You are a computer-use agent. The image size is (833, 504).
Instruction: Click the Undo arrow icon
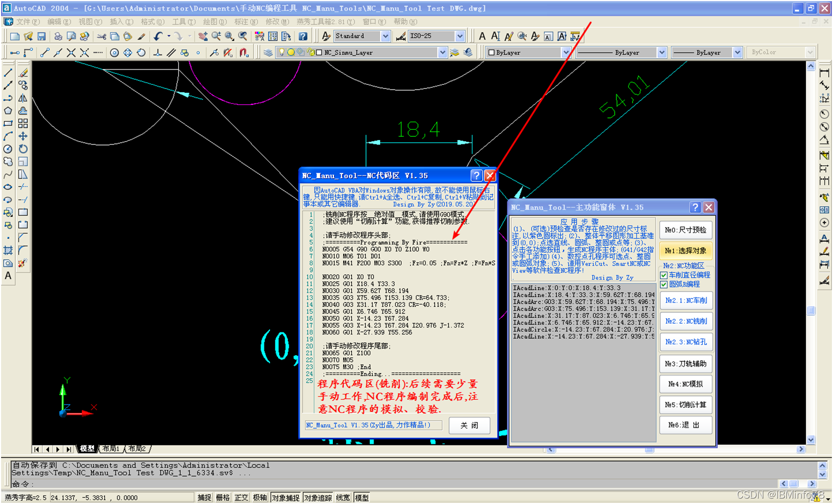(158, 36)
